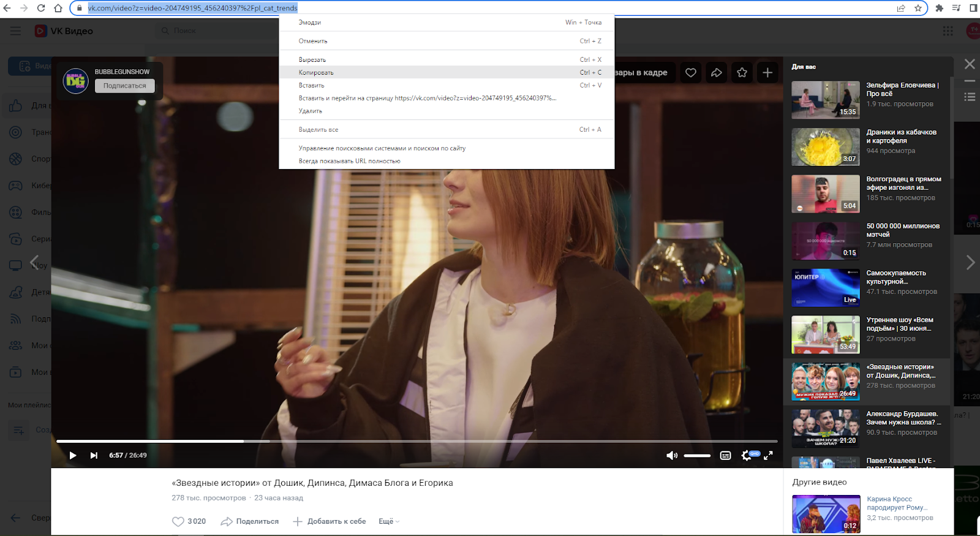Open the Драники из кабачков video thumbnail

coord(825,147)
